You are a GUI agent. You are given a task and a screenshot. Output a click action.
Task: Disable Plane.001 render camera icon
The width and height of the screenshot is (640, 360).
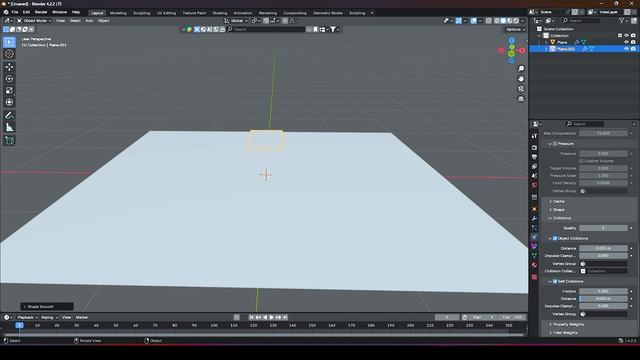point(633,49)
